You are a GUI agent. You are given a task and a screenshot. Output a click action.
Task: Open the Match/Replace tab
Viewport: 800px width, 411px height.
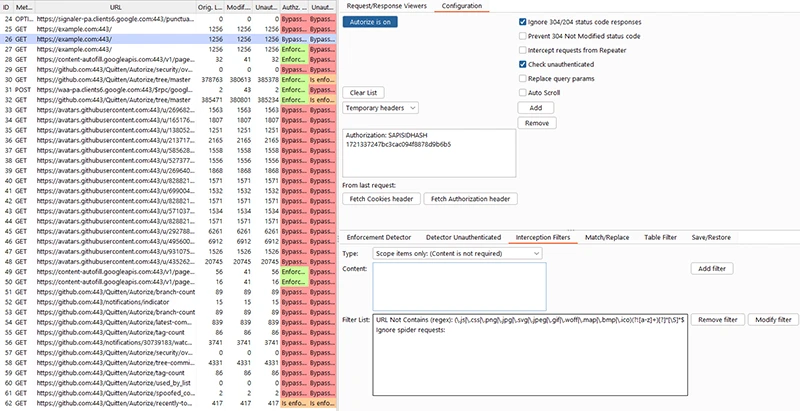click(x=607, y=237)
